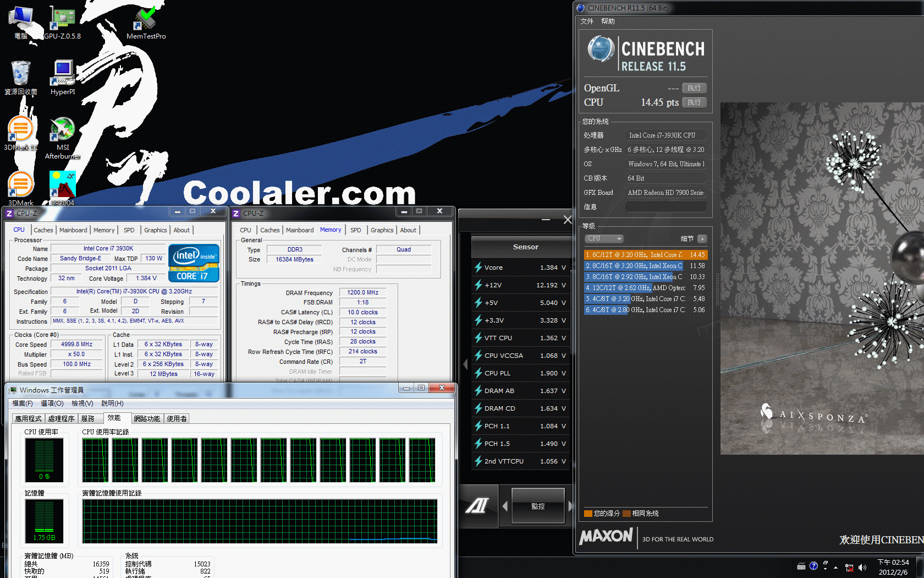Image resolution: width=924 pixels, height=578 pixels.
Task: Click the DRAM AB lightning sensor icon
Action: click(x=479, y=391)
